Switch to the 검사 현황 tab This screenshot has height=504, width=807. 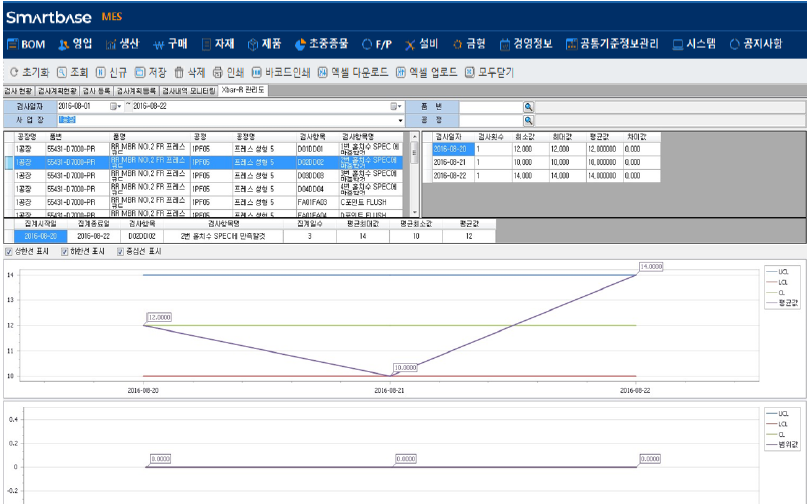coord(19,91)
